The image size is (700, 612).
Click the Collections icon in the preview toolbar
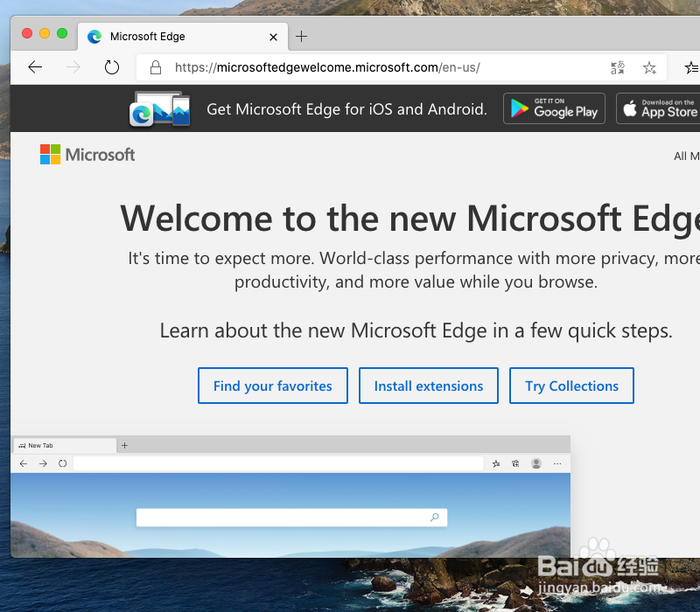[515, 464]
